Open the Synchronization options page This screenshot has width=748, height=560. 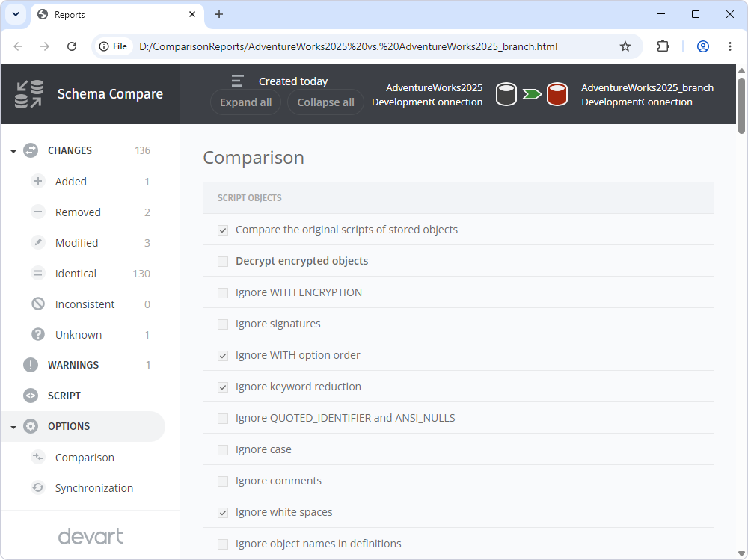click(x=94, y=488)
